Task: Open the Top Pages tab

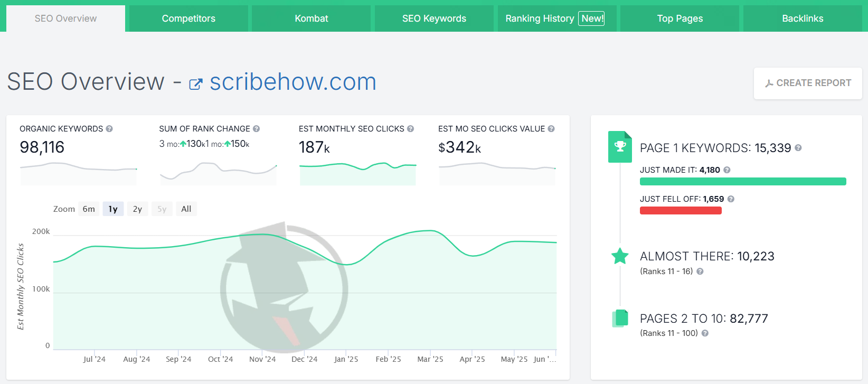Action: pos(680,18)
